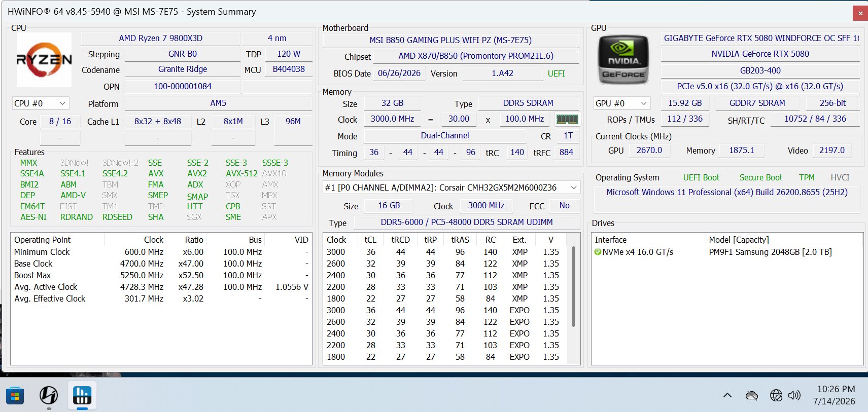Click the ROPs/TMUs value 112 / 336

pyautogui.click(x=685, y=119)
